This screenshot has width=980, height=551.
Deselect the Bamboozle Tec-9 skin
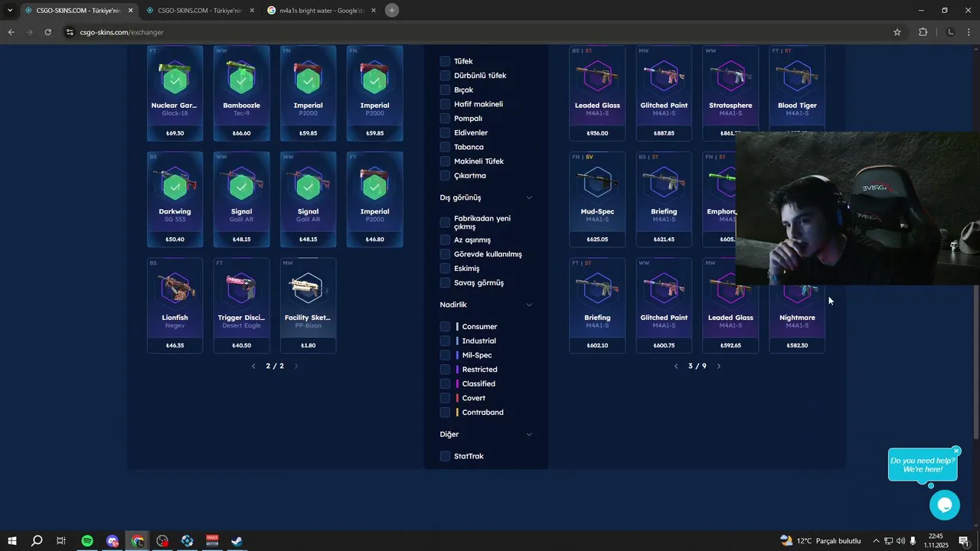(242, 93)
